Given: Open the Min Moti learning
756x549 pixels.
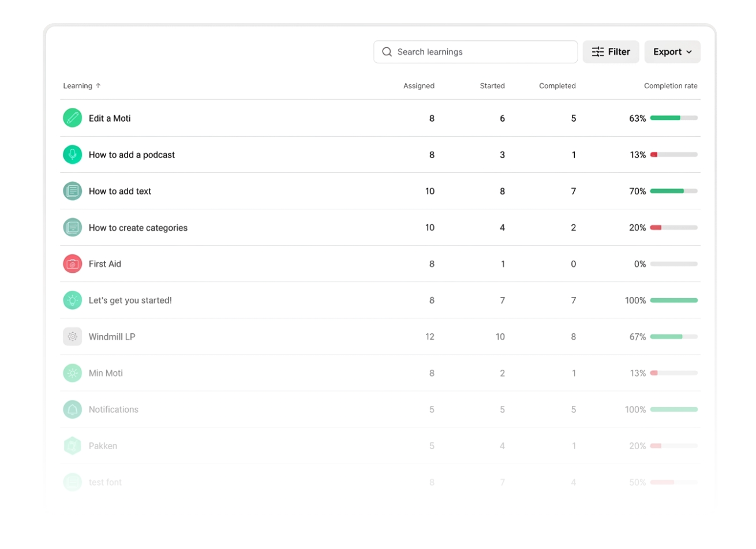Looking at the screenshot, I should [106, 373].
